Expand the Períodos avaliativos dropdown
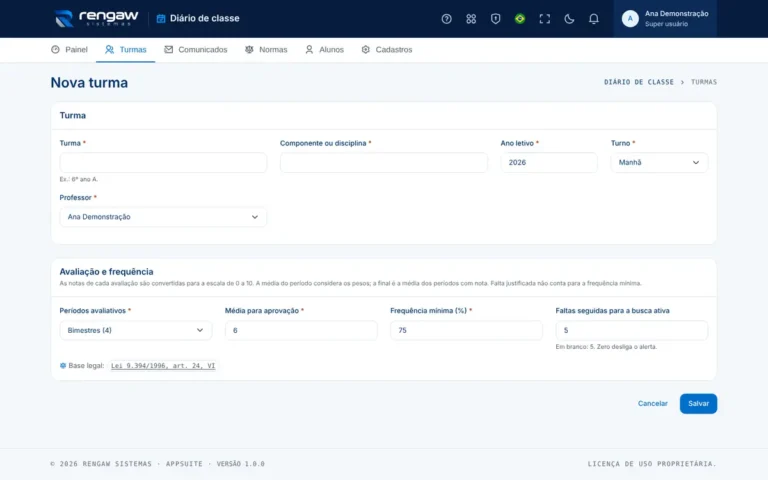Image resolution: width=768 pixels, height=480 pixels. (x=136, y=330)
